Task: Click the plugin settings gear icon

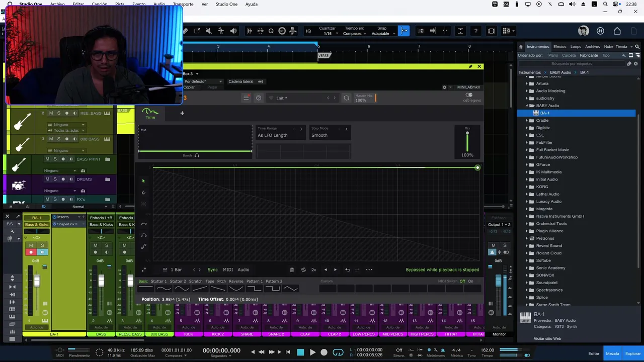Action: tap(444, 87)
